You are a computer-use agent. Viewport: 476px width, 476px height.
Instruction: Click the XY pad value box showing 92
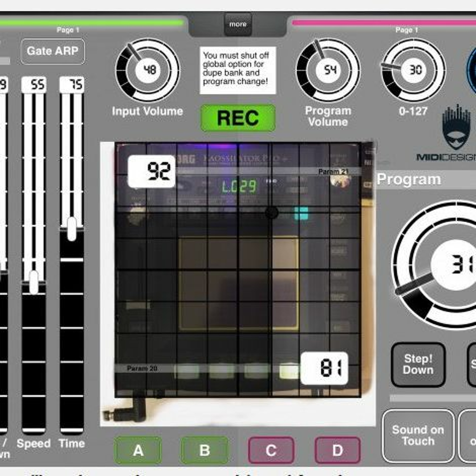point(152,171)
